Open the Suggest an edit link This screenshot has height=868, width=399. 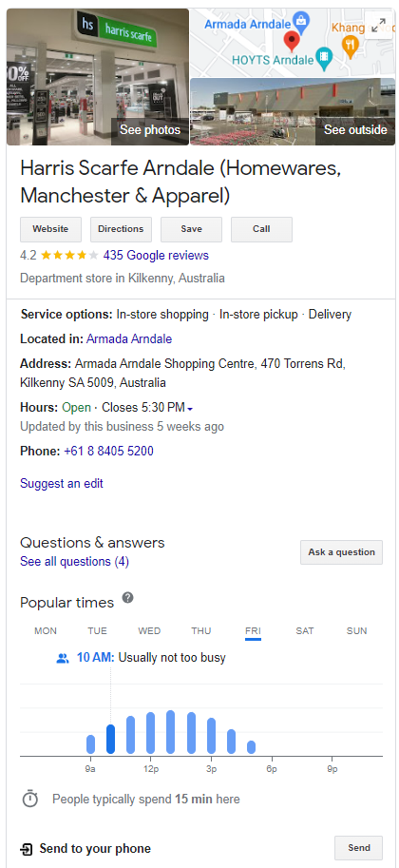[x=62, y=483]
